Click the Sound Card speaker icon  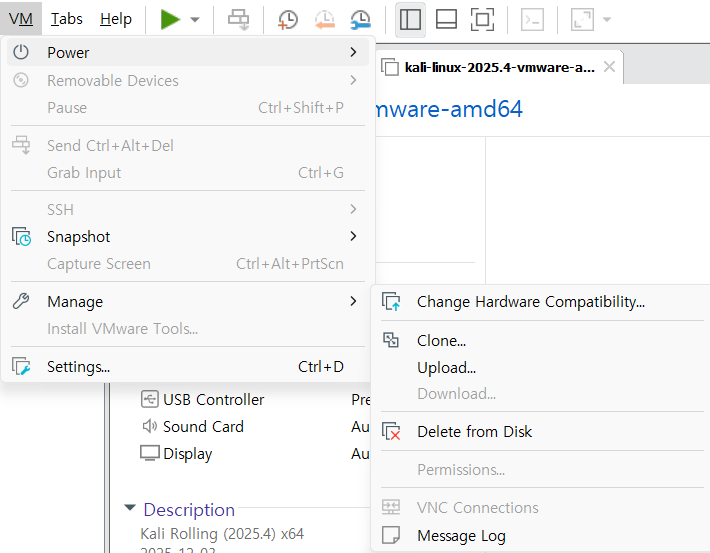point(149,426)
